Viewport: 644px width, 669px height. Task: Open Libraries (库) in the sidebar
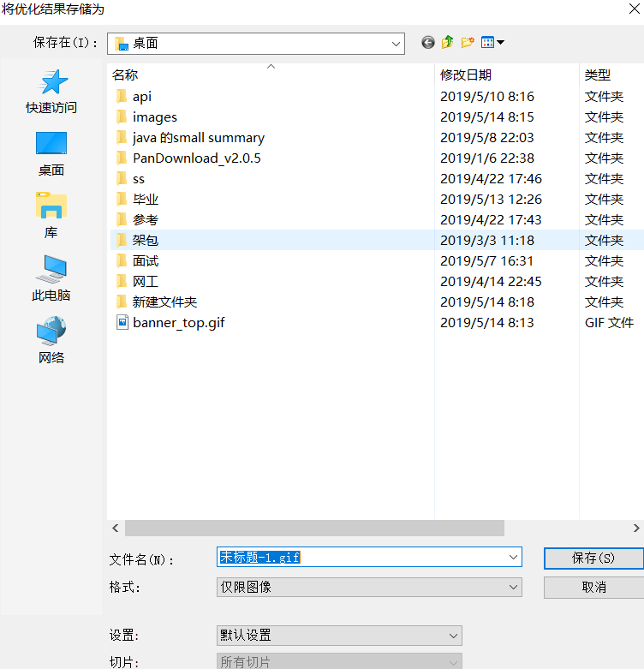[x=51, y=216]
